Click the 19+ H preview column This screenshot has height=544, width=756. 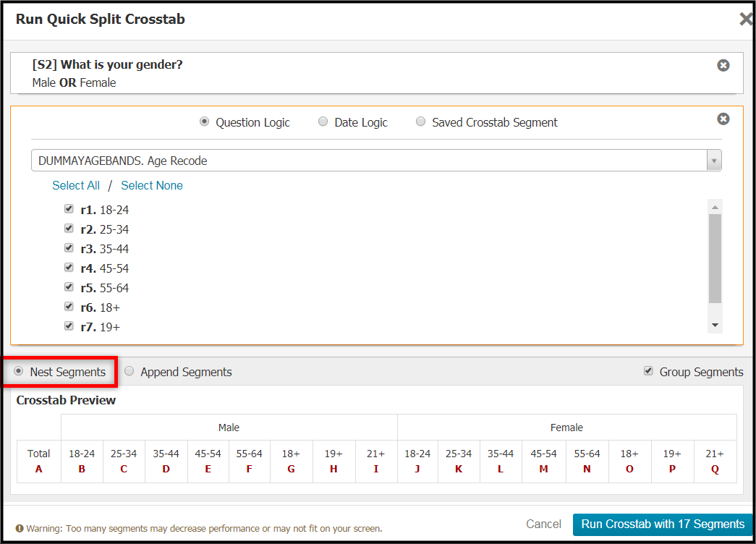tap(334, 461)
